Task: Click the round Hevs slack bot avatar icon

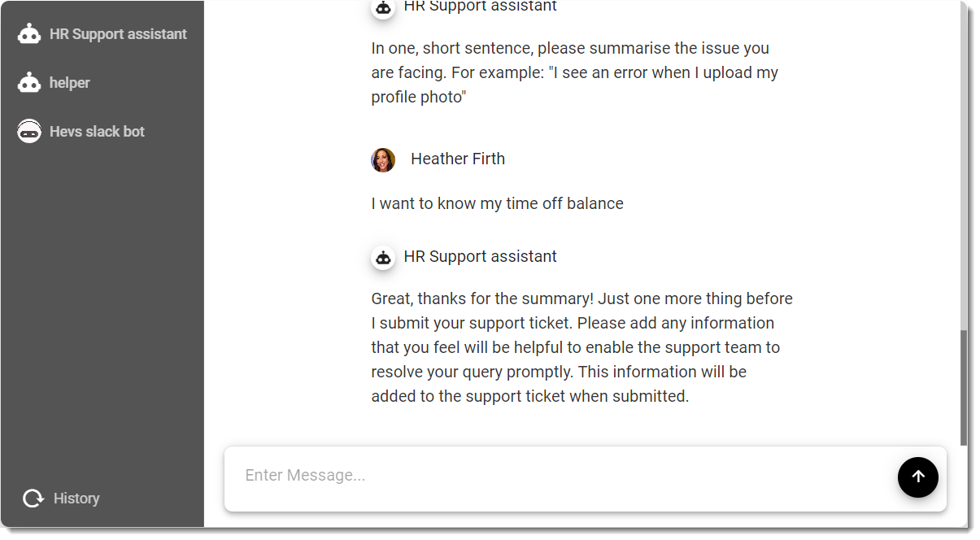Action: click(x=29, y=131)
